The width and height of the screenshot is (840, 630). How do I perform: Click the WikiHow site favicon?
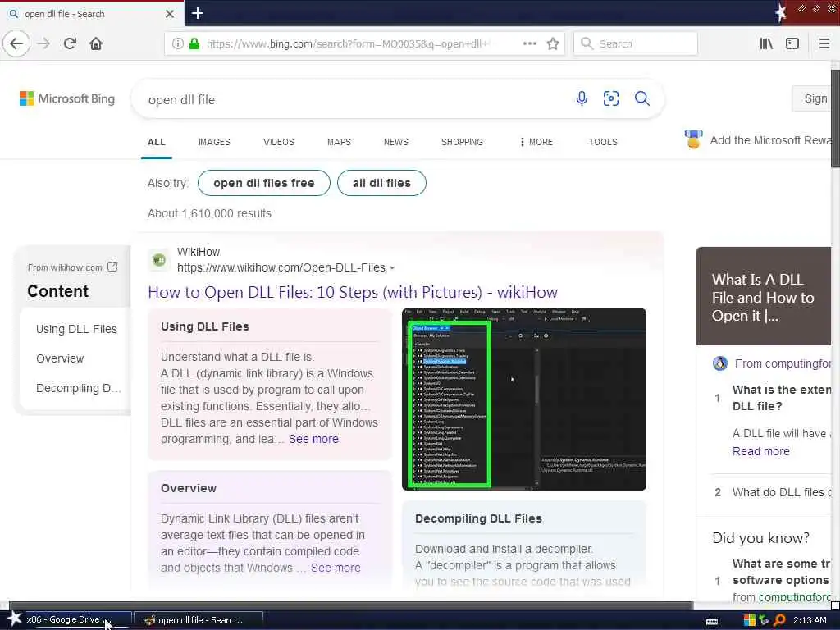coord(158,260)
